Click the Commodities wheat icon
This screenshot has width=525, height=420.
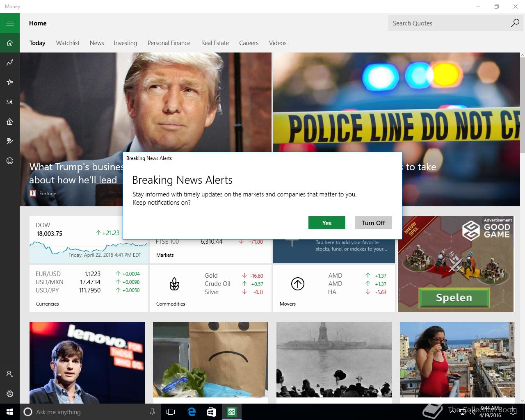[174, 284]
